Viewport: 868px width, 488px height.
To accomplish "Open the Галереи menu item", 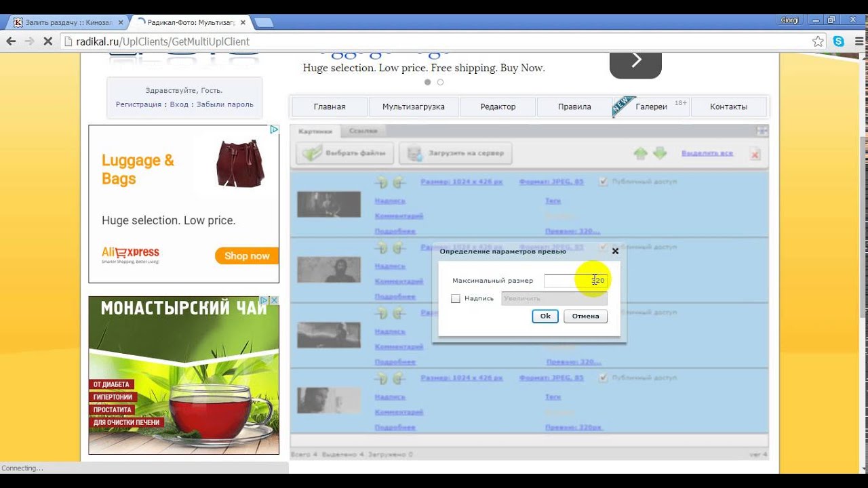I will coord(652,106).
